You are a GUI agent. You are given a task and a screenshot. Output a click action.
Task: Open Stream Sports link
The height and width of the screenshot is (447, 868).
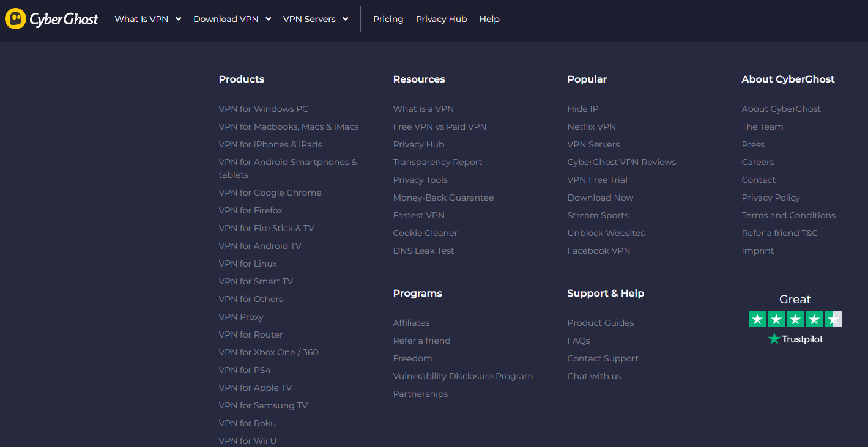[598, 215]
